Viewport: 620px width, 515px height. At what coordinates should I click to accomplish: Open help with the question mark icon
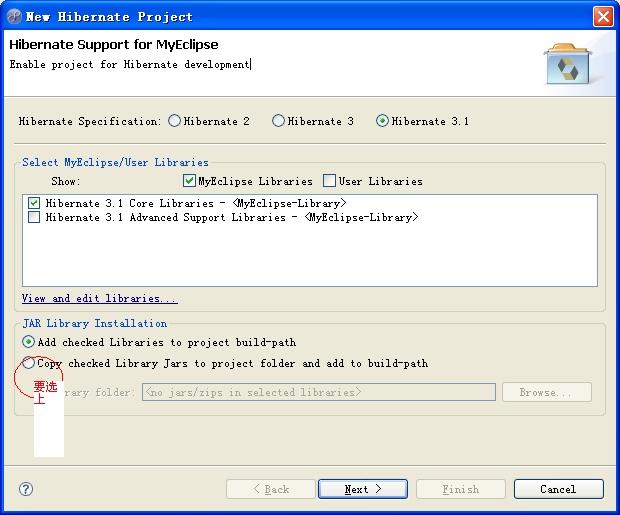[x=26, y=489]
